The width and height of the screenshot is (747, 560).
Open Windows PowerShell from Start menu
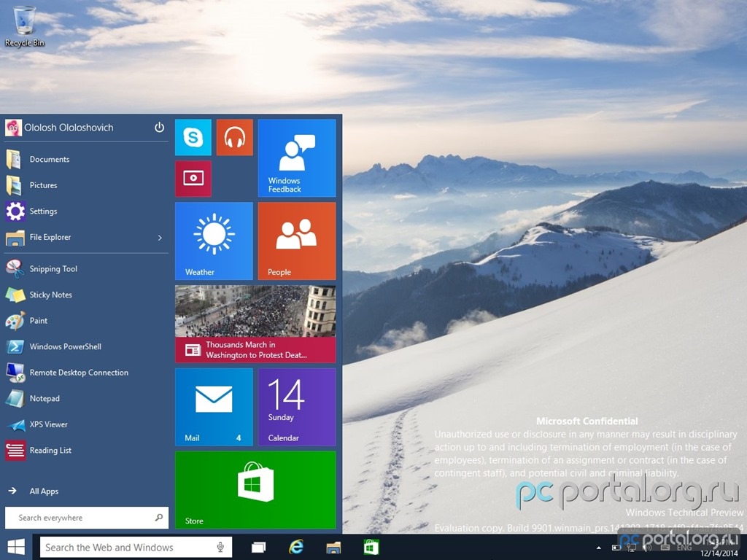pos(65,347)
